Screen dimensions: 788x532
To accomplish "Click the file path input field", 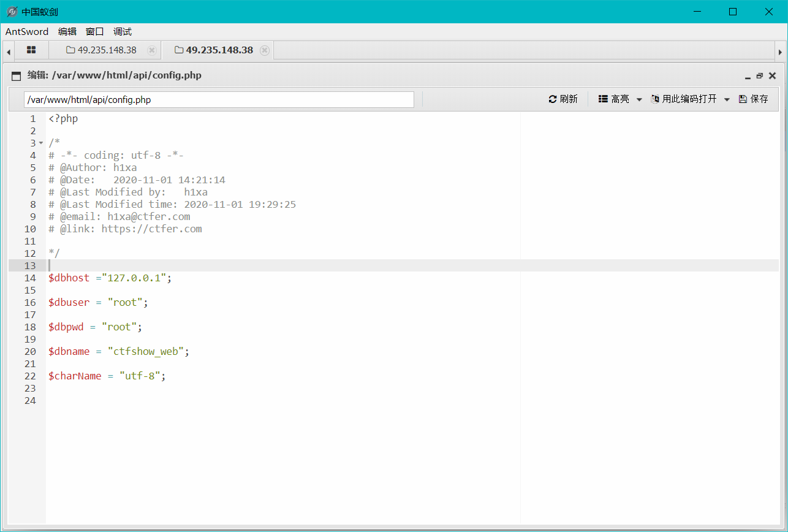I will pos(219,99).
